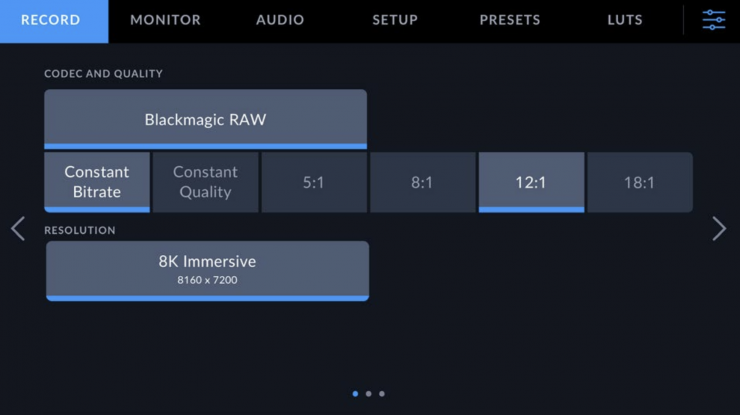740x415 pixels.
Task: Open the MONITOR tab
Action: point(165,20)
